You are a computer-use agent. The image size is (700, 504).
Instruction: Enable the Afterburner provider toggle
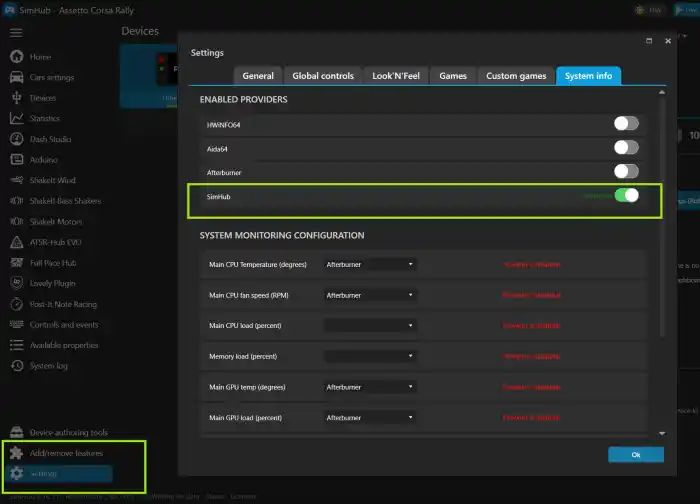(626, 171)
